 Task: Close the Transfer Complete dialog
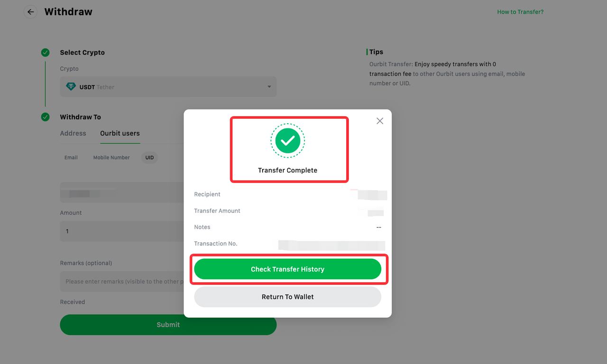[x=379, y=121]
